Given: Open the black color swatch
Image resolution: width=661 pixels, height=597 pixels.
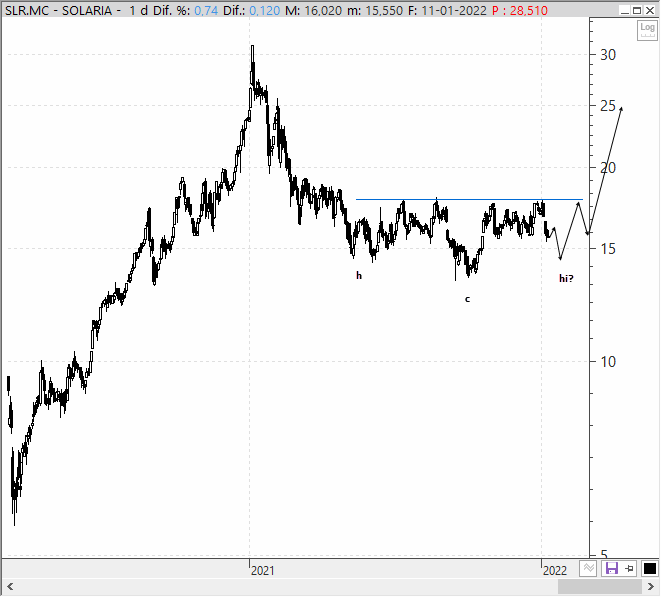Looking at the screenshot, I should pyautogui.click(x=650, y=569).
